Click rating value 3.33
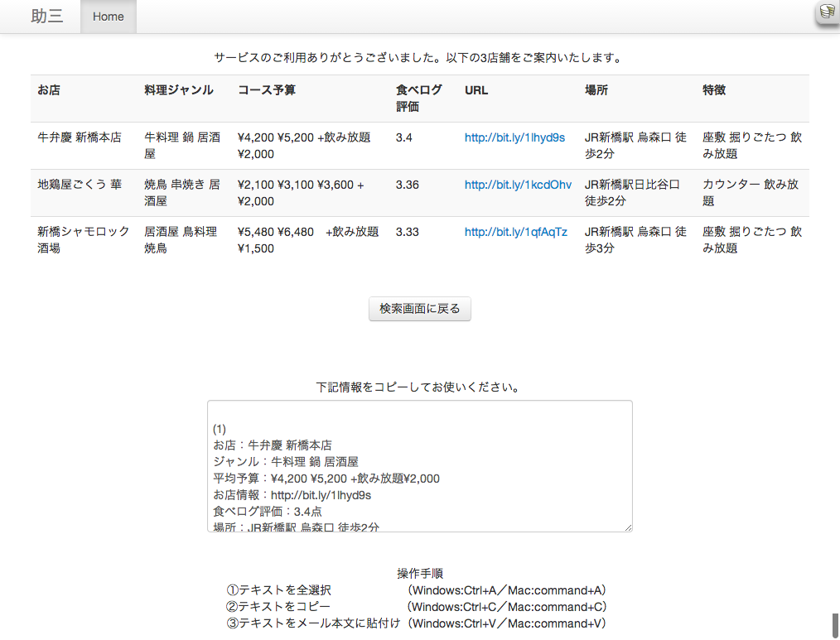The height and width of the screenshot is (640, 840). click(407, 232)
